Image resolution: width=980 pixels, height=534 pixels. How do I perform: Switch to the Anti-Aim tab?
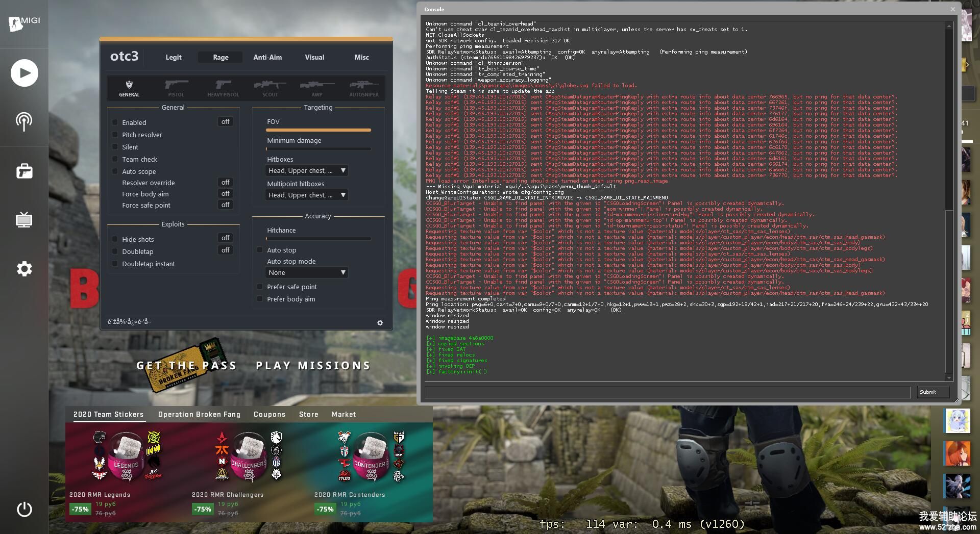click(x=267, y=57)
